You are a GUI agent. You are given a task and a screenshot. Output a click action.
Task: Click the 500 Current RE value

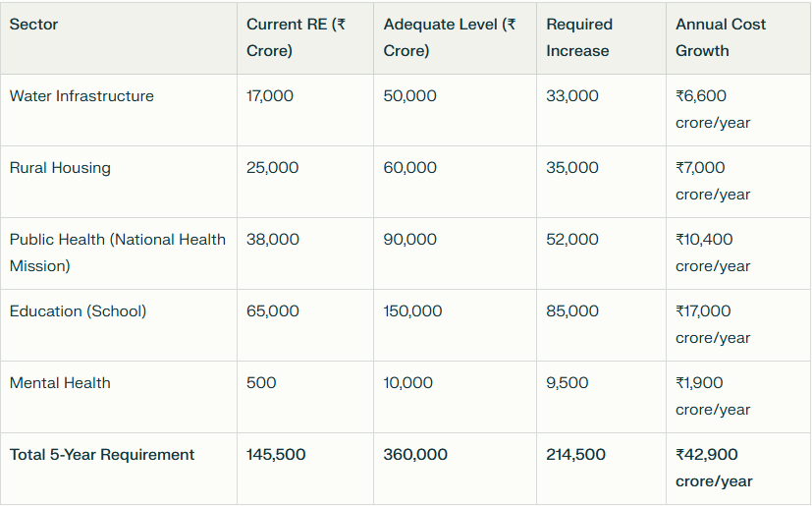tap(261, 383)
